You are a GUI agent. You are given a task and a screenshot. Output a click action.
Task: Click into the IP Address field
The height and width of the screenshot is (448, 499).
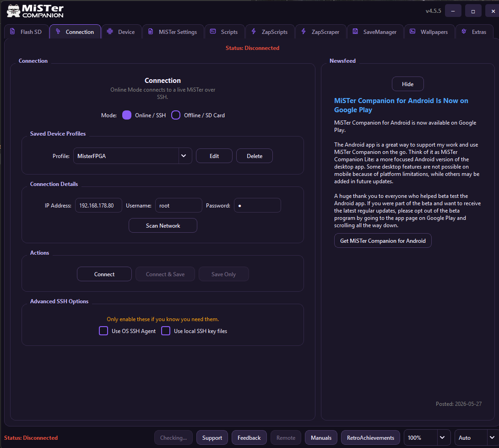[98, 205]
